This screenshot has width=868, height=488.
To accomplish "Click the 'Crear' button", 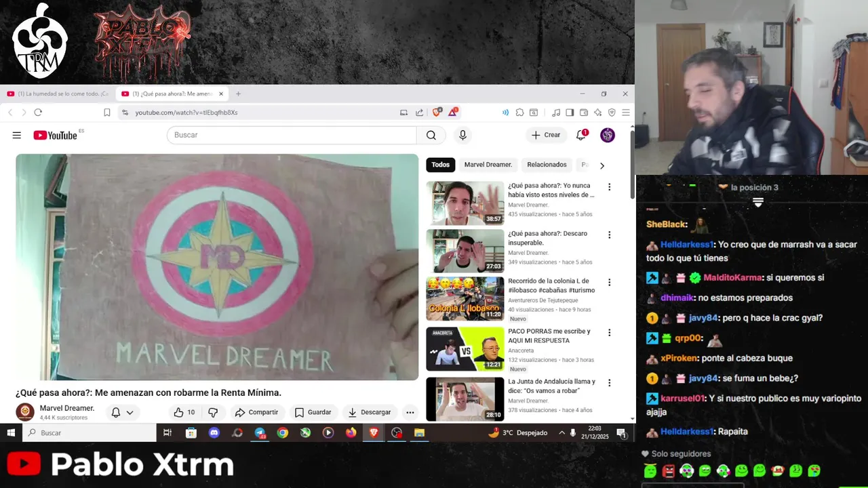I will (x=546, y=135).
